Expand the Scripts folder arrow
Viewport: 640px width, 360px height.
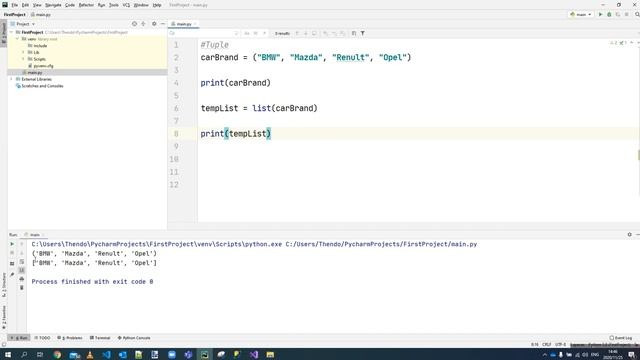(x=24, y=59)
